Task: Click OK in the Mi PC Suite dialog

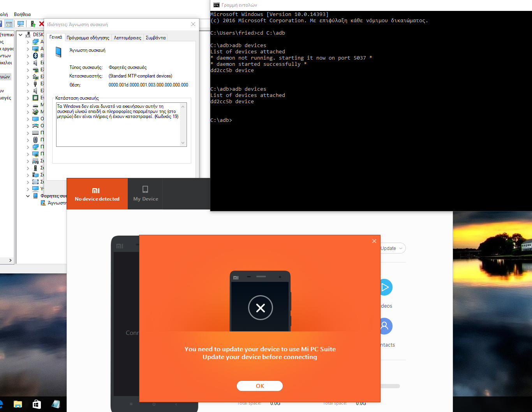Action: pyautogui.click(x=260, y=386)
